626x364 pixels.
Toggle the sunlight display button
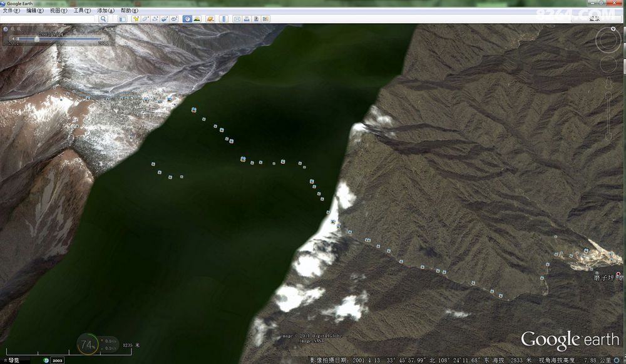pyautogui.click(x=196, y=19)
